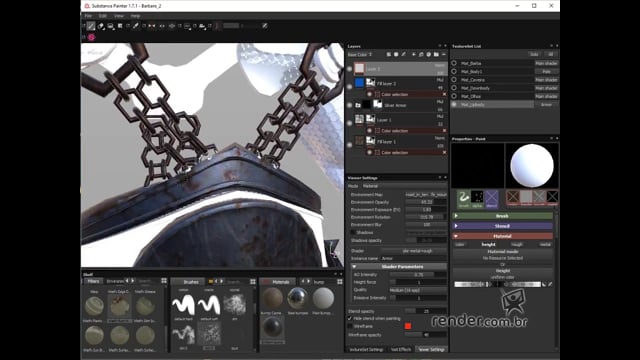Click the red wireframe color swatch
The height and width of the screenshot is (360, 640).
click(408, 326)
